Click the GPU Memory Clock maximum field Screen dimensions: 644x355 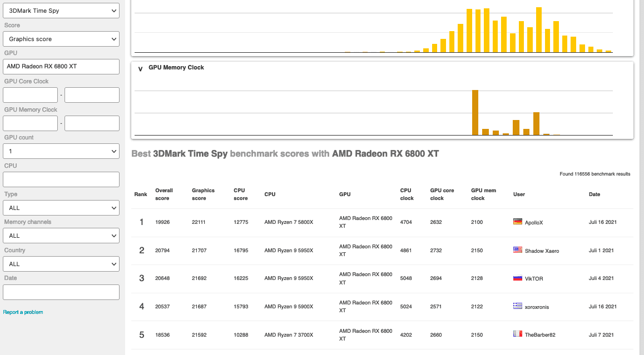[x=92, y=123]
